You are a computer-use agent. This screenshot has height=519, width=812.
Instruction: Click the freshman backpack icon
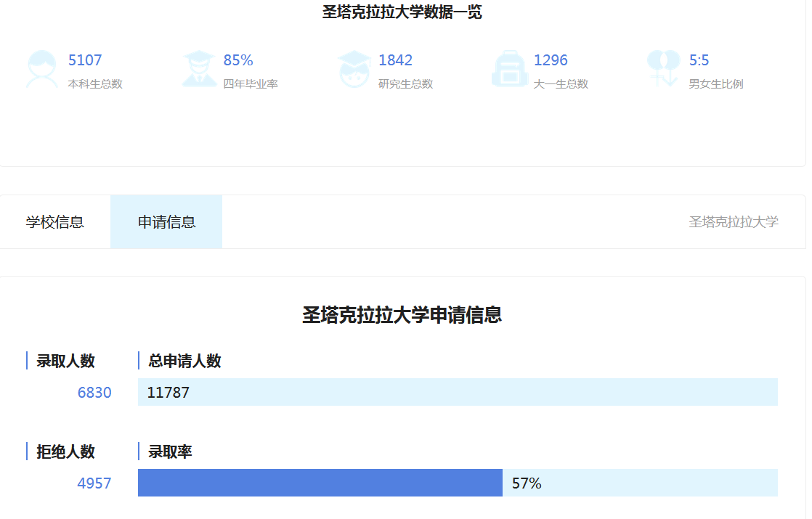click(509, 70)
